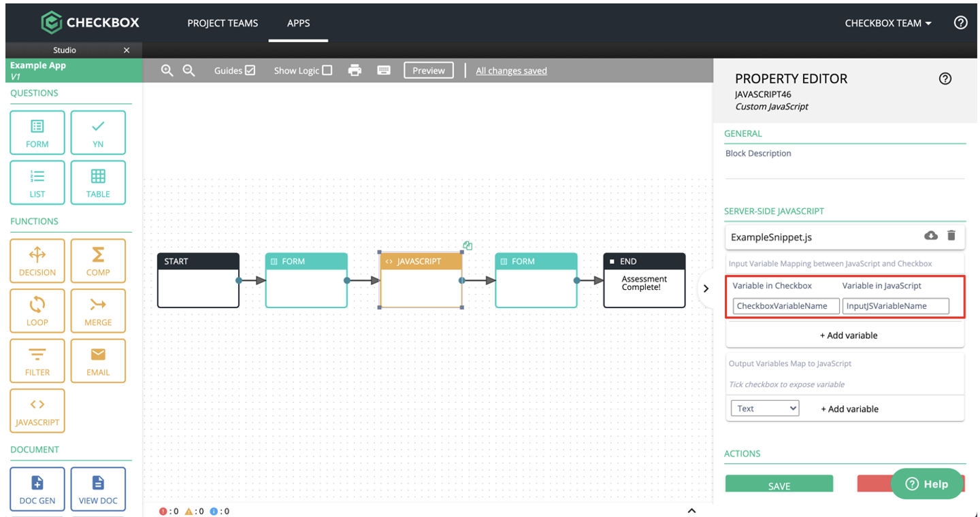
Task: Collapse the Property Editor with the arrow
Action: tap(706, 288)
